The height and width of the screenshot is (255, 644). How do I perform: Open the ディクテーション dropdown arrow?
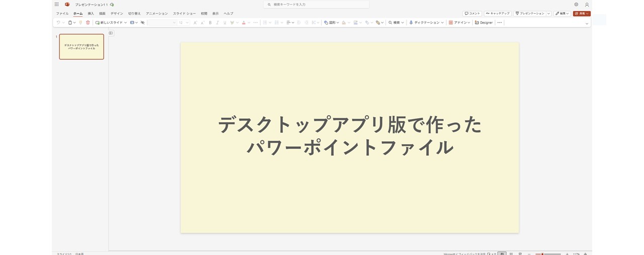pos(442,23)
